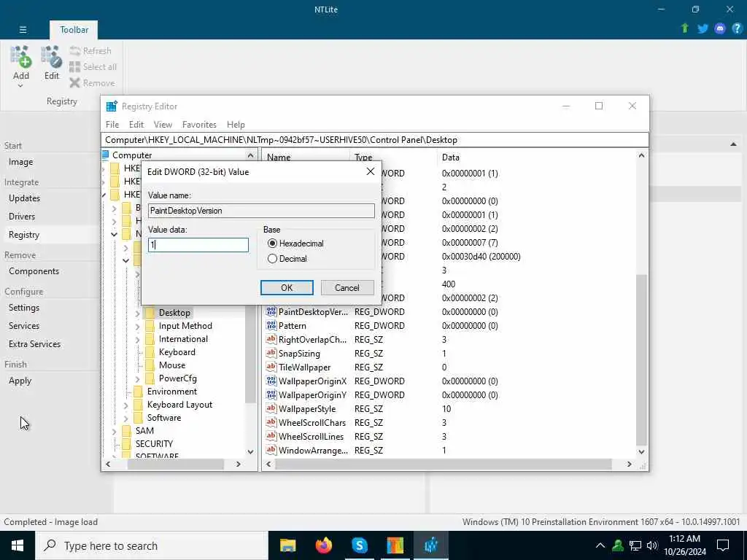This screenshot has height=560, width=747.
Task: Click Remove in the NTLite toolbar
Action: [93, 83]
